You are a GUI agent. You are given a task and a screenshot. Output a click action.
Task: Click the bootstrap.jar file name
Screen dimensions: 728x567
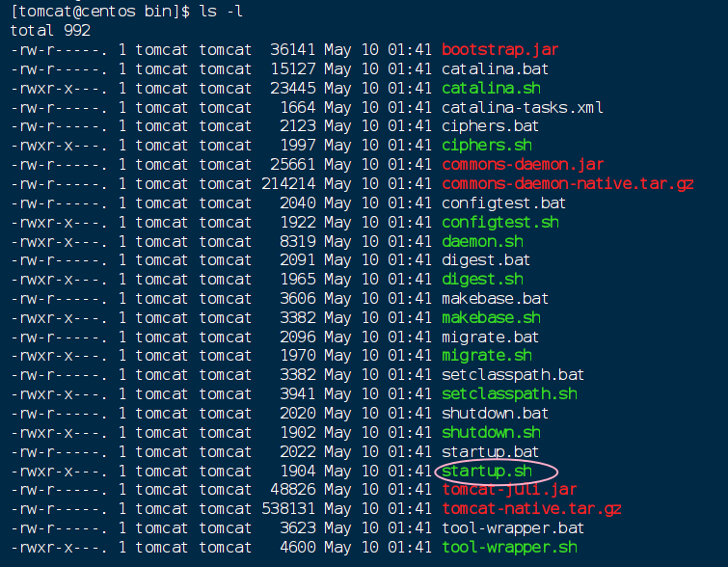(499, 50)
